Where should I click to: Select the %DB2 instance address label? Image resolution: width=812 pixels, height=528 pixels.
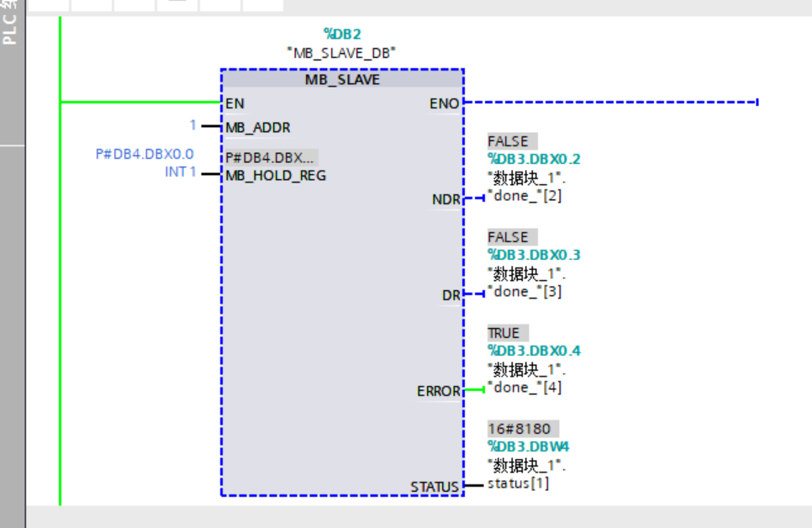tap(342, 34)
